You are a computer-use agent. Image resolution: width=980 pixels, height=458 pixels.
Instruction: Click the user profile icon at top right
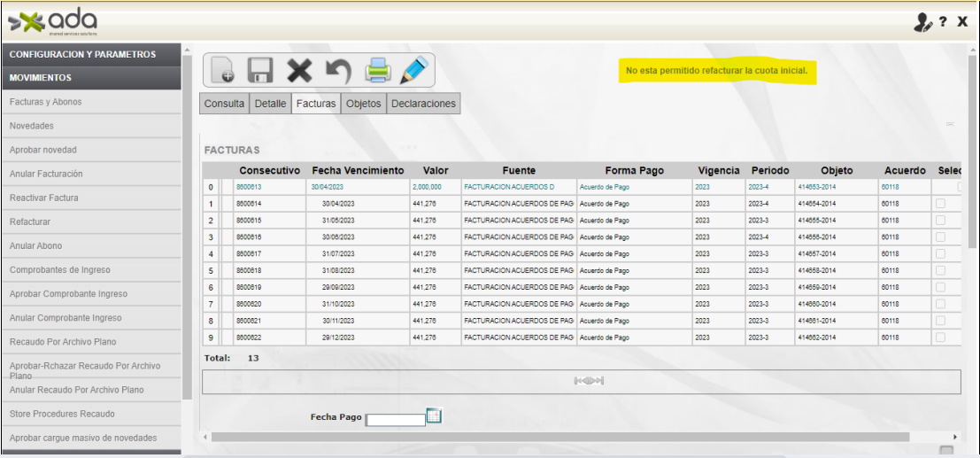(922, 22)
